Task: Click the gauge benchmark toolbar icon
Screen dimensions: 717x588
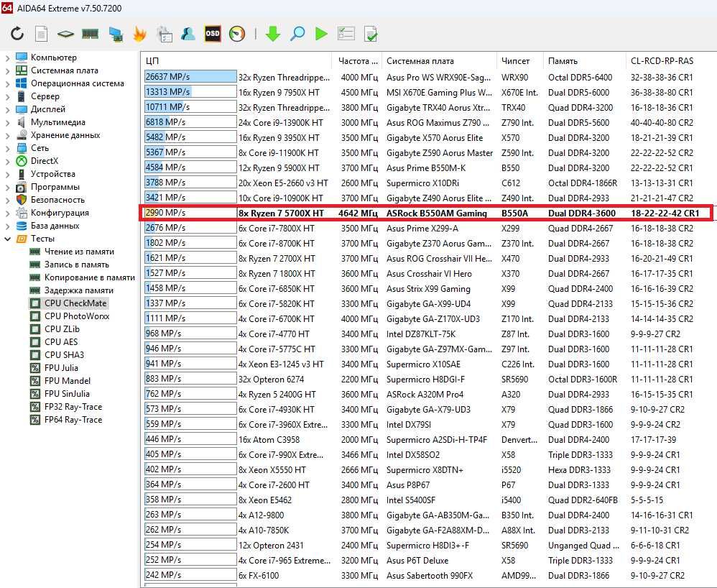Action: coord(237,33)
